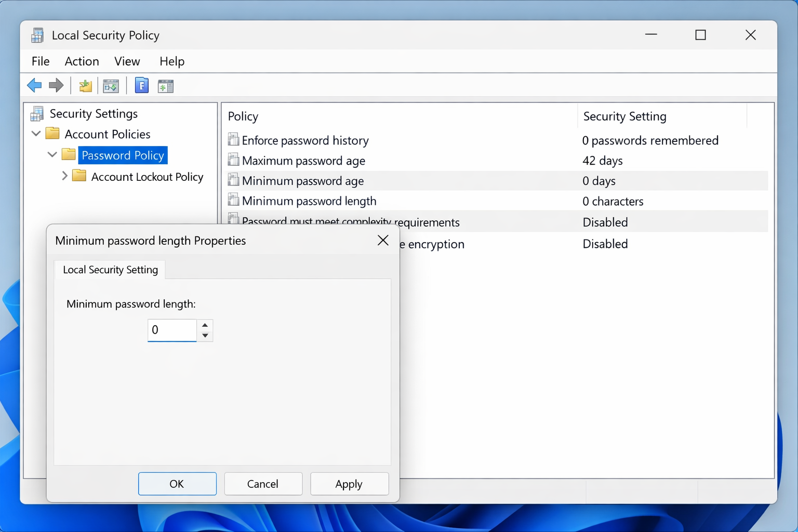Select Security Settings in the tree
The height and width of the screenshot is (532, 798).
pyautogui.click(x=94, y=114)
